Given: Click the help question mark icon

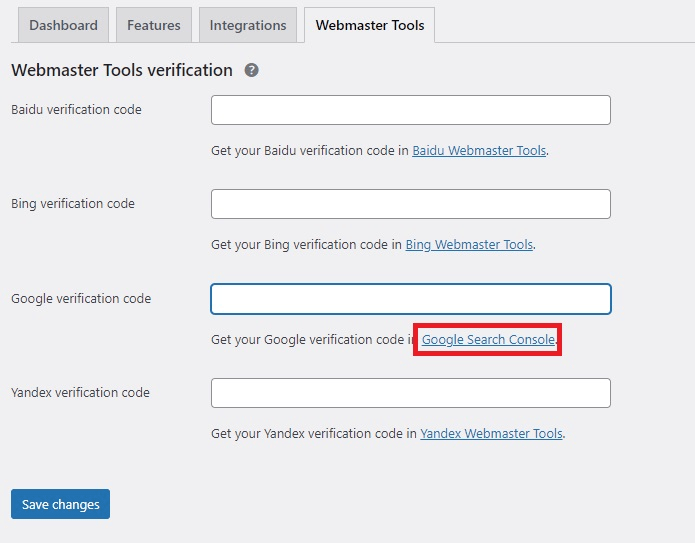Looking at the screenshot, I should 252,70.
